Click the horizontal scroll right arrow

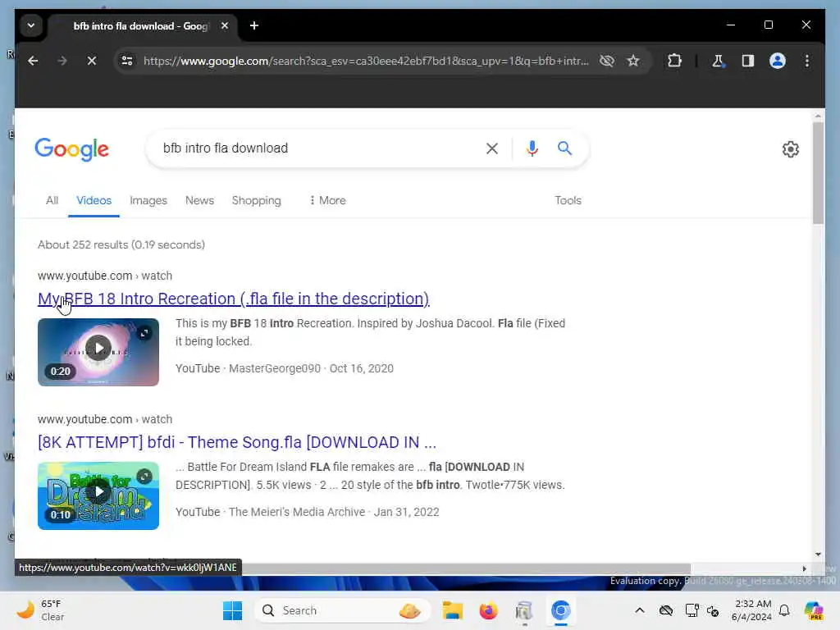click(x=804, y=569)
